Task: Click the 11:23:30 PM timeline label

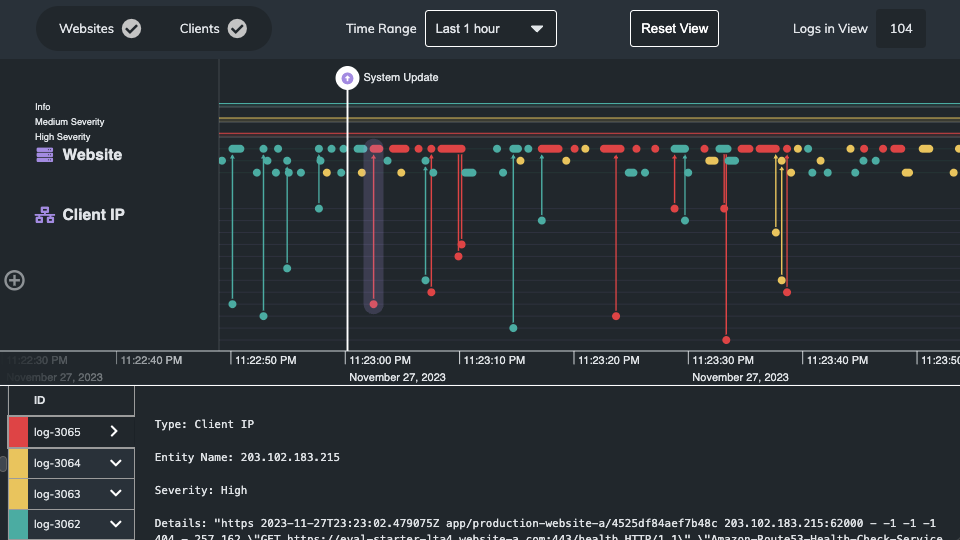Action: point(725,360)
